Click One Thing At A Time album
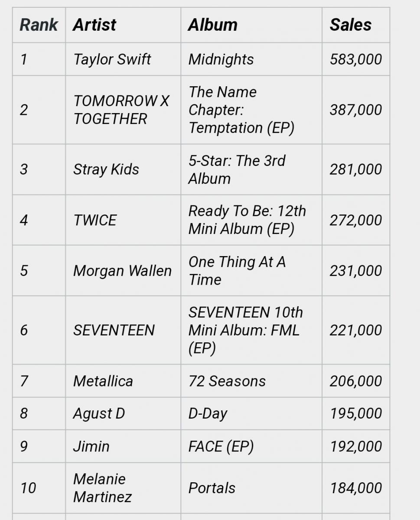Screen dimensions: 420x520 click(251, 271)
